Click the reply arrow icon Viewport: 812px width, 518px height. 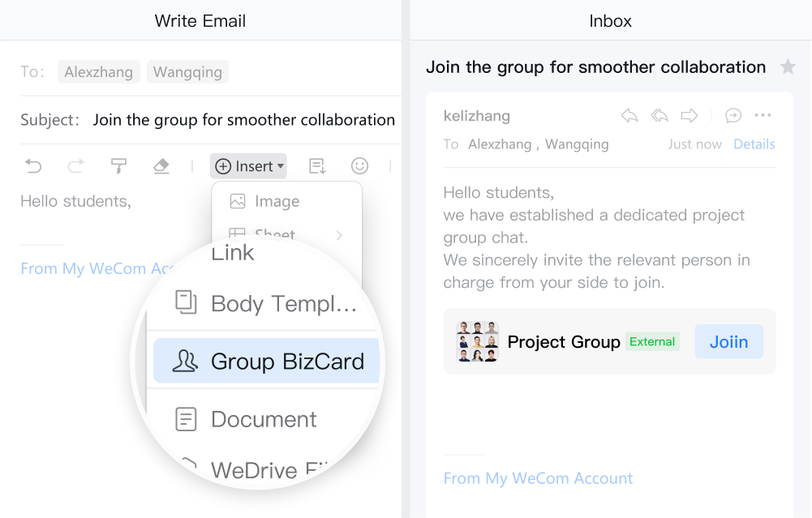pos(629,116)
